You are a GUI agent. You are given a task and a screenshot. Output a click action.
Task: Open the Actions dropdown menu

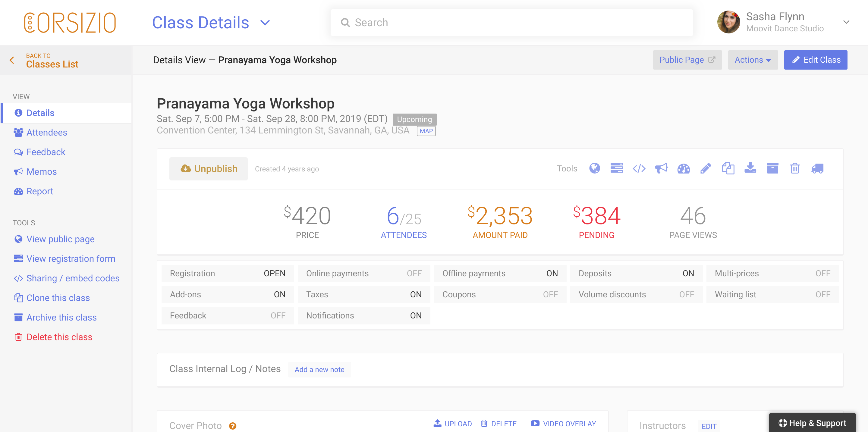tap(753, 60)
